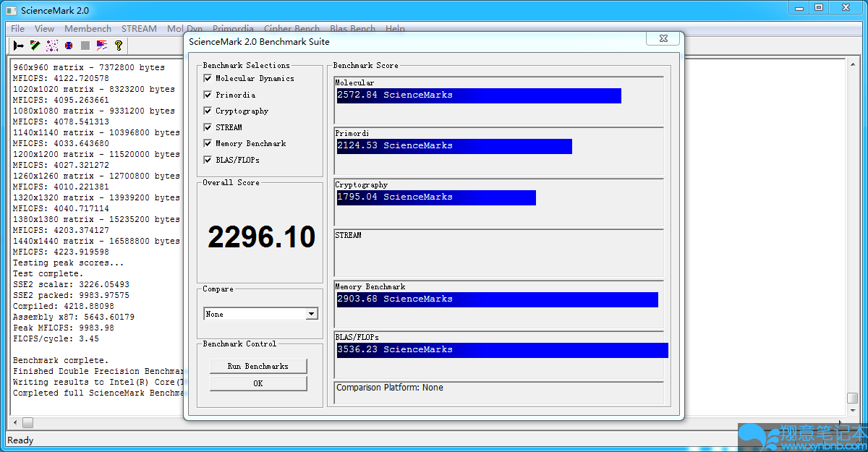Click the log line "MFLOPS: 4027.321272"

(x=61, y=165)
